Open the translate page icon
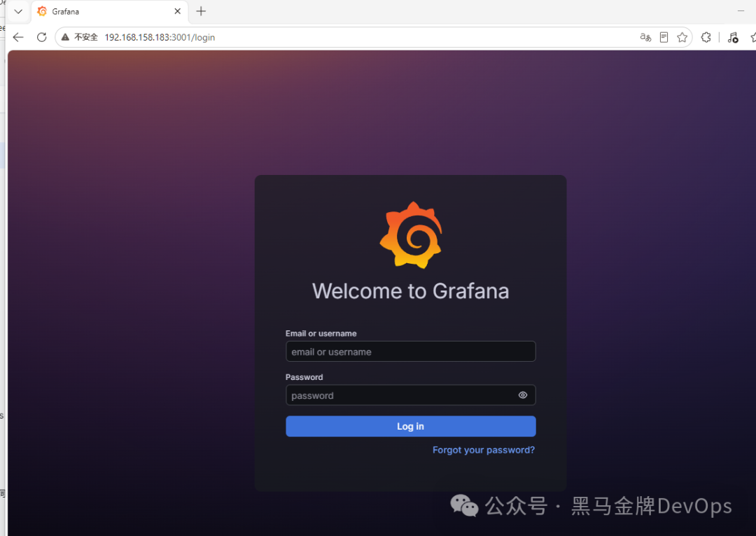 click(x=645, y=37)
